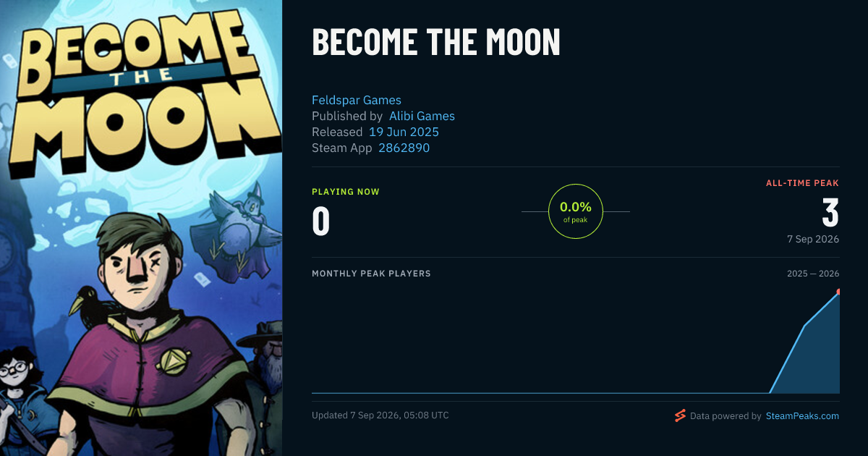The width and height of the screenshot is (868, 456).
Task: Open the SteamPeaks.com link
Action: pos(802,416)
